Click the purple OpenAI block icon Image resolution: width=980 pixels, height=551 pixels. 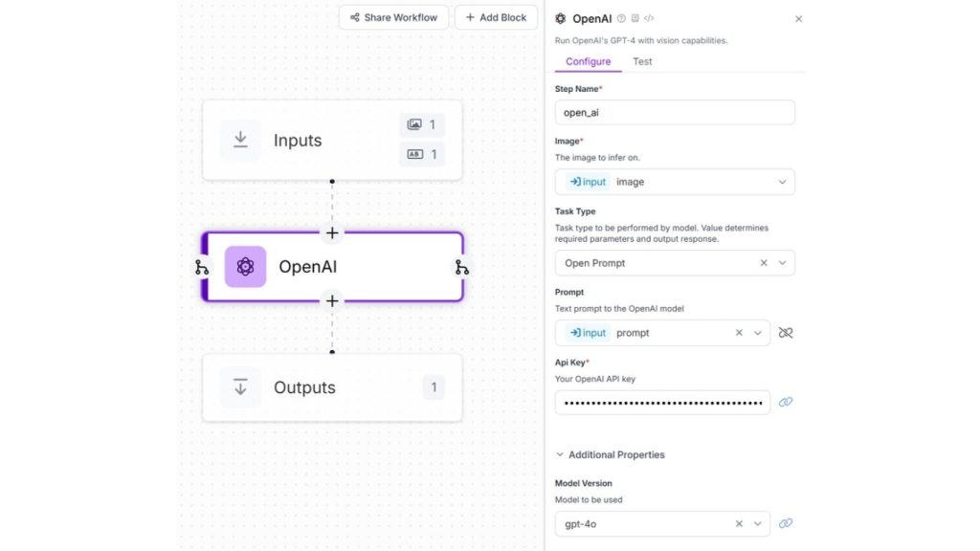245,267
